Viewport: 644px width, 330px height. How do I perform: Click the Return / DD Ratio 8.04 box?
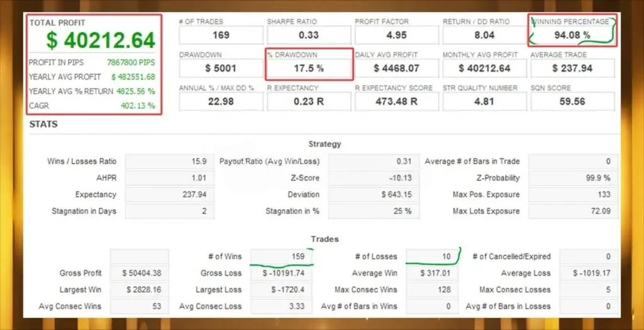coord(484,35)
